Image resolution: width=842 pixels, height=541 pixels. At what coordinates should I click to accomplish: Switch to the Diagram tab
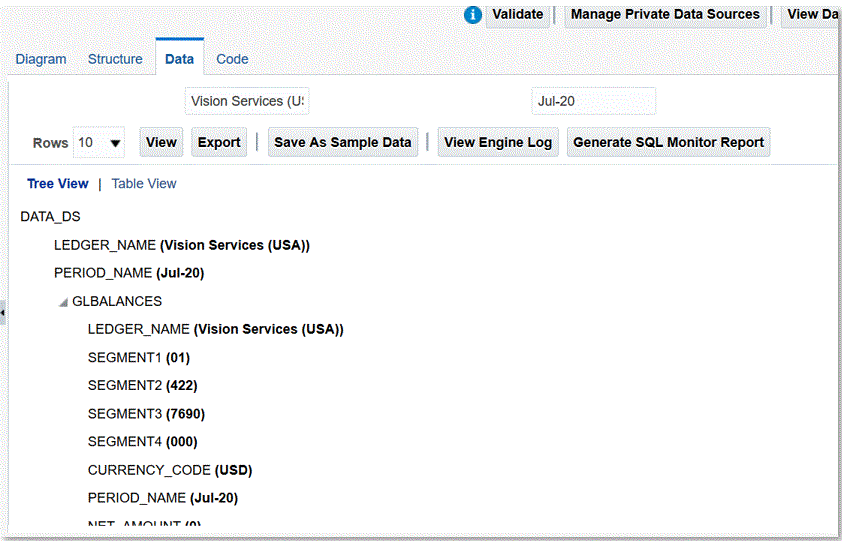(x=41, y=59)
